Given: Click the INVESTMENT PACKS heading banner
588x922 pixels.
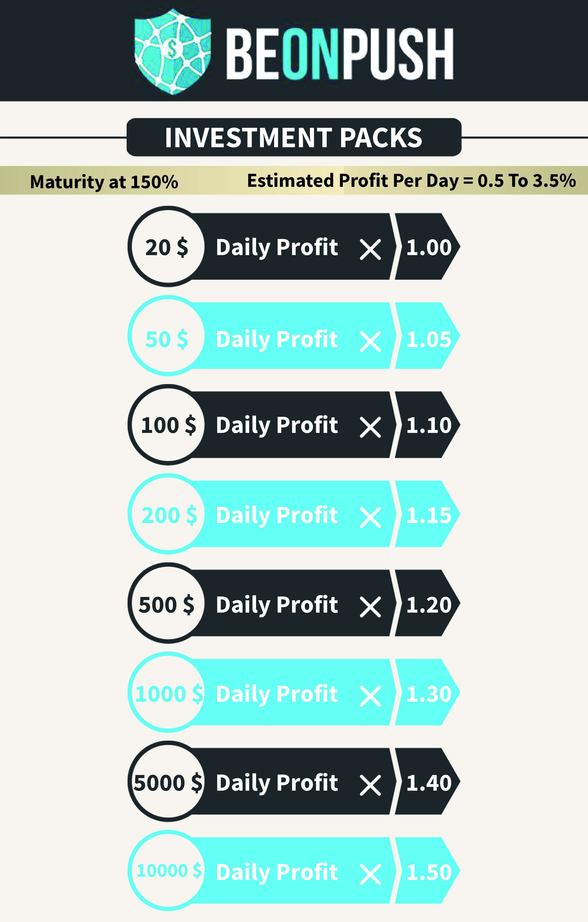Looking at the screenshot, I should point(294,137).
